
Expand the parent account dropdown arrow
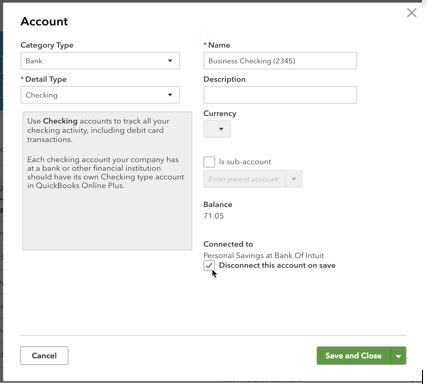(x=294, y=179)
